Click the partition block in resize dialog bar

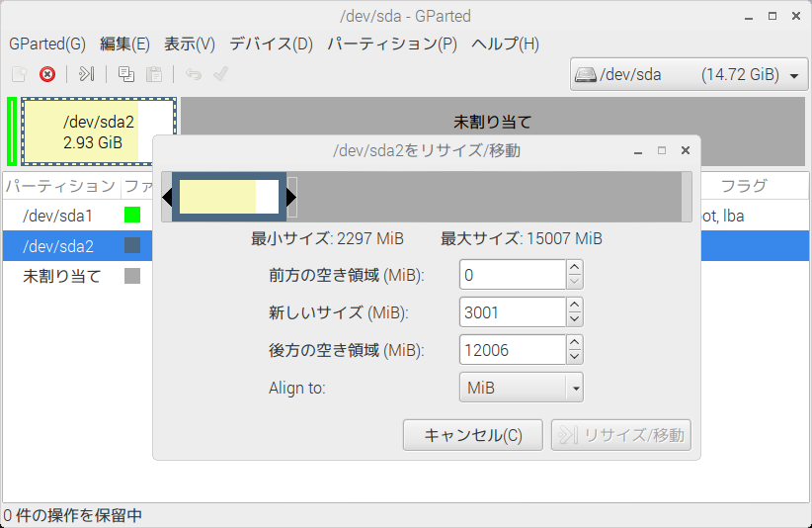click(229, 197)
